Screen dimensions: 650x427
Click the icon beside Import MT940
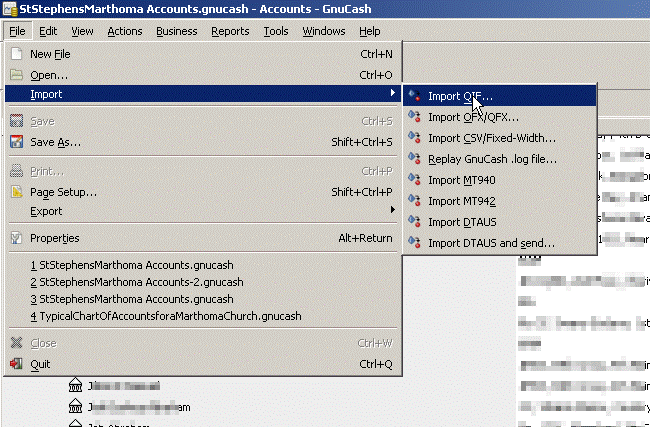(x=414, y=180)
